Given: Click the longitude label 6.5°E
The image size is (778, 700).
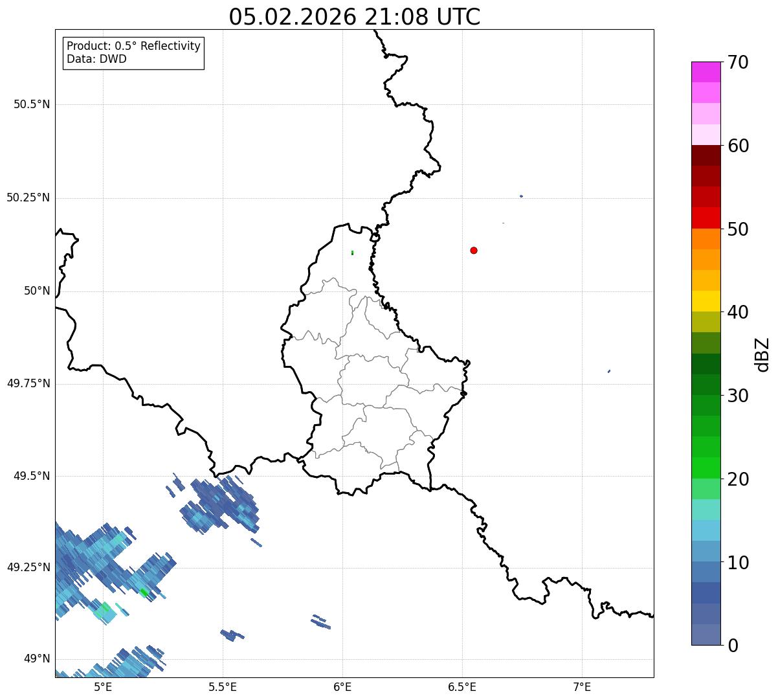Looking at the screenshot, I should (x=462, y=688).
